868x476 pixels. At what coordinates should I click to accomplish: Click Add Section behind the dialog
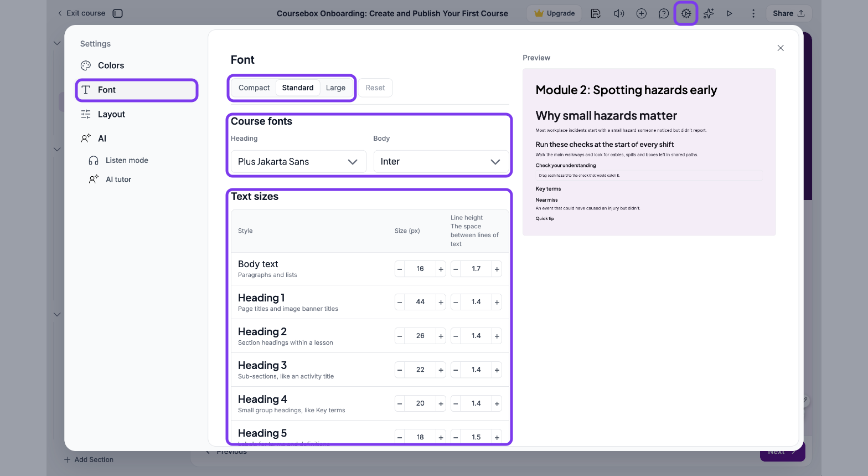pos(89,459)
